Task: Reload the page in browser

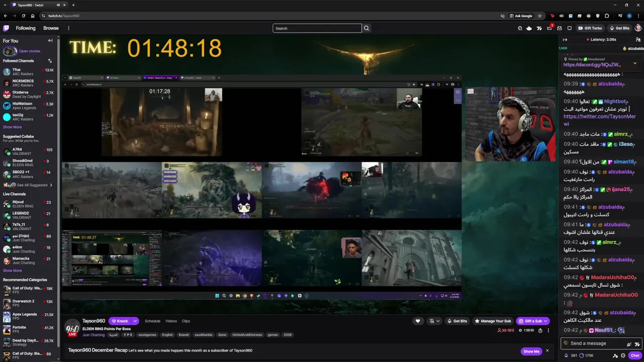Action: (24, 16)
